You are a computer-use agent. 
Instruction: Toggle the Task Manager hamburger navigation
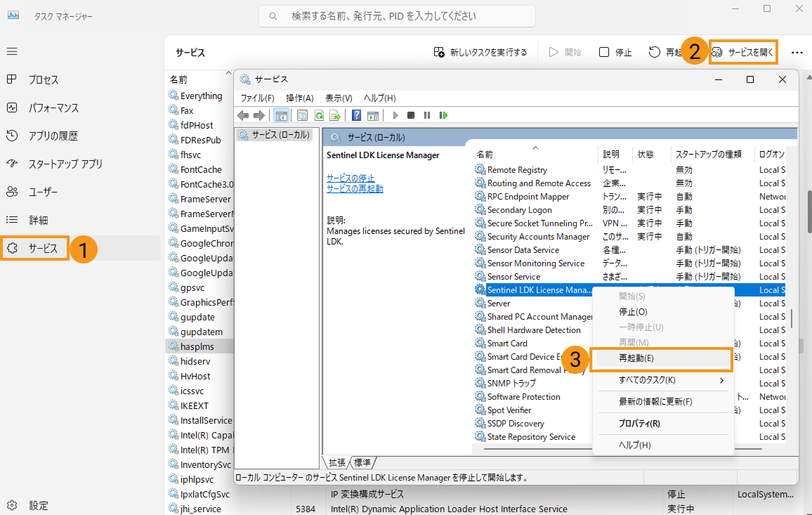point(12,51)
